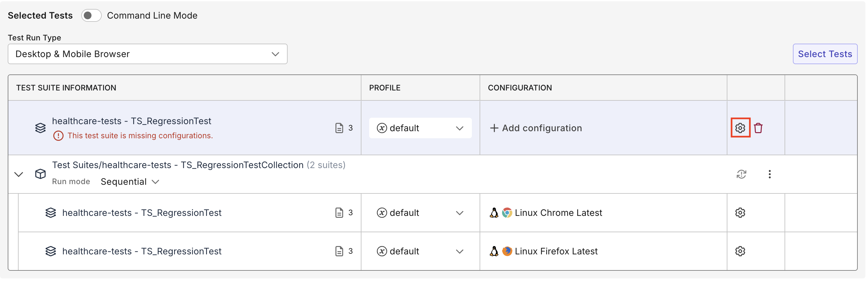
Task: Open settings gear for Linux Chrome Latest row
Action: point(740,213)
